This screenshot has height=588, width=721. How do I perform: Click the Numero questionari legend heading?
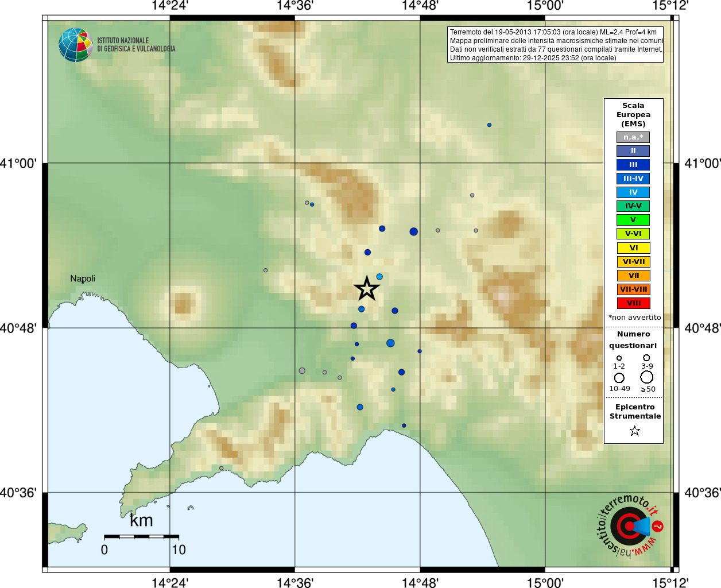633,340
